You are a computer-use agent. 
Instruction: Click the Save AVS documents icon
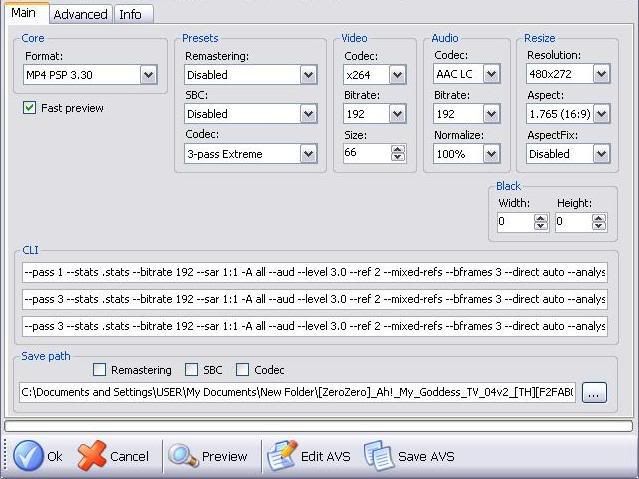tap(378, 455)
